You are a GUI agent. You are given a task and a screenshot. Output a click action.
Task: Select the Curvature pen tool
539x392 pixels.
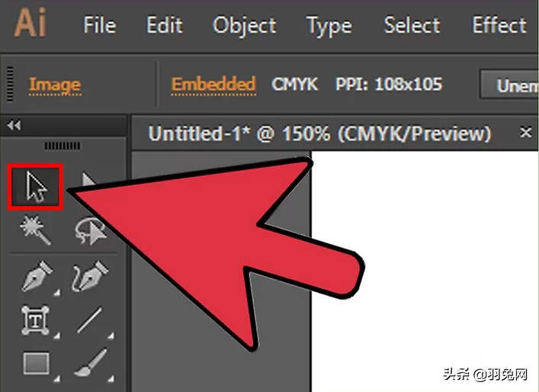click(90, 276)
